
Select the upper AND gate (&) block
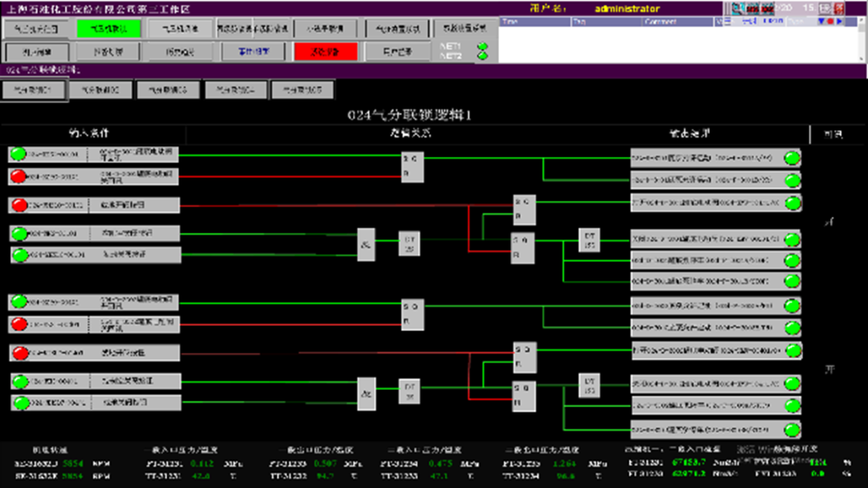point(366,244)
